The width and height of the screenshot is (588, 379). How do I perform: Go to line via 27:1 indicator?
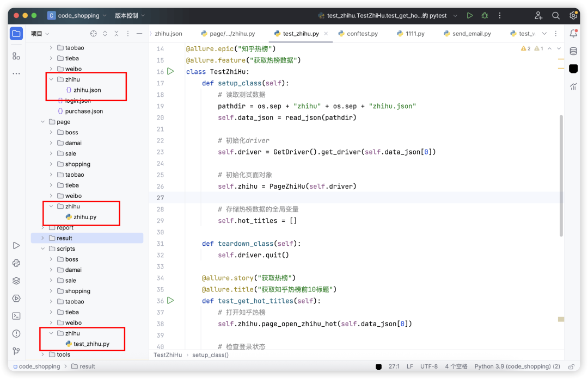394,366
